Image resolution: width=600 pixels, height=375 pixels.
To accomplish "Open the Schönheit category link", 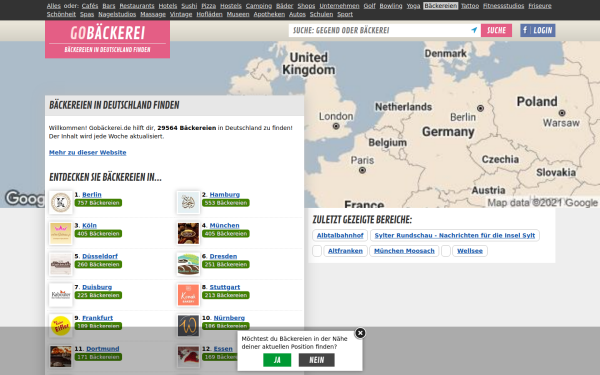I will pos(61,14).
